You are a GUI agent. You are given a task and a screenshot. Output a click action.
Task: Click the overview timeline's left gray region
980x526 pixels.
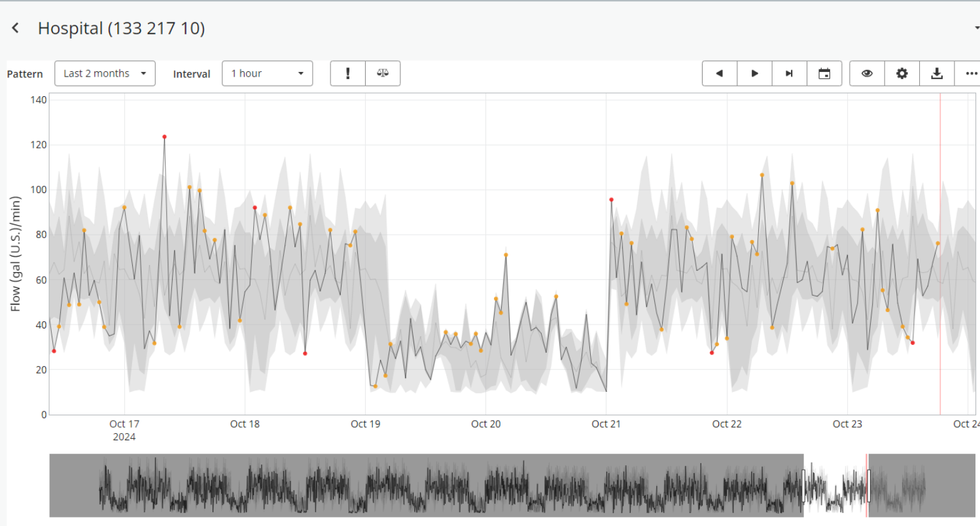425,485
